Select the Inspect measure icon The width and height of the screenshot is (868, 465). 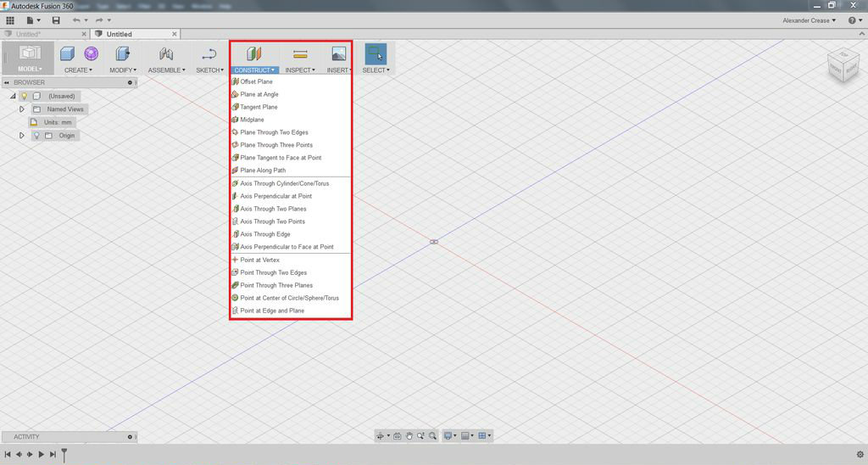[300, 53]
